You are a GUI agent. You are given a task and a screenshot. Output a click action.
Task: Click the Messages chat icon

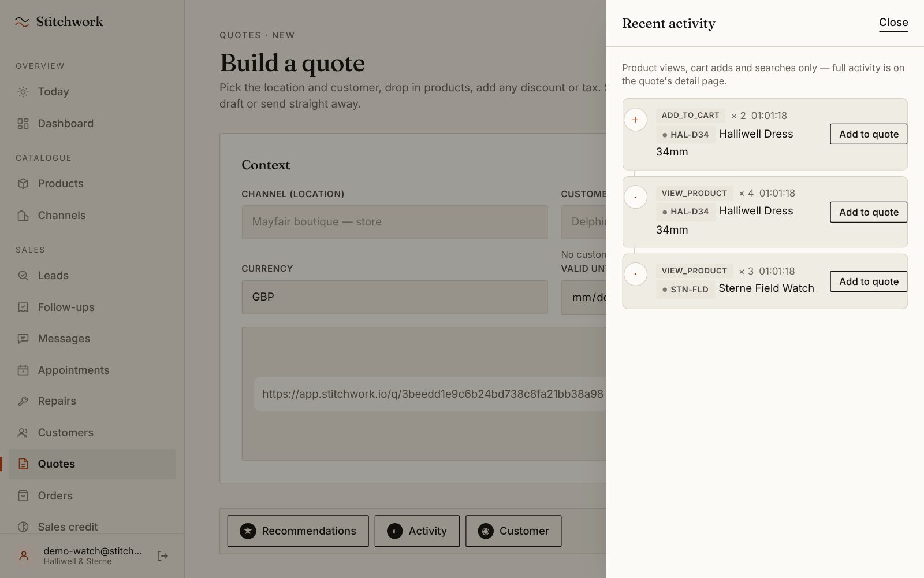(x=23, y=339)
